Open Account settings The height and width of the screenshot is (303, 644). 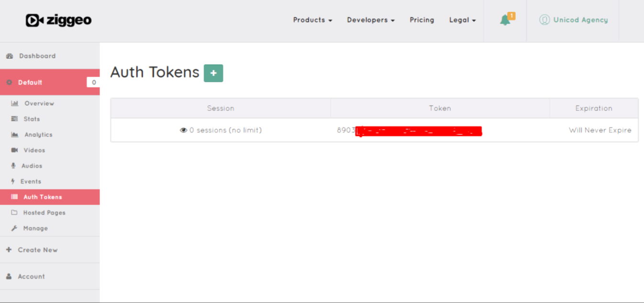31,277
